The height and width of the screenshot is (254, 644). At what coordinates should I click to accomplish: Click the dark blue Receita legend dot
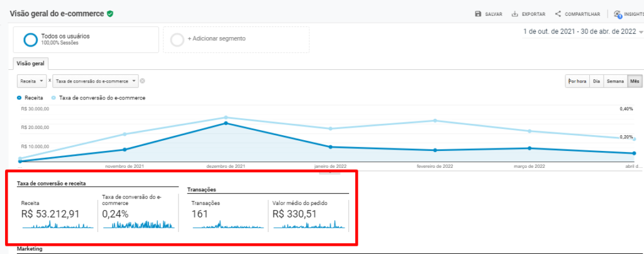click(20, 98)
